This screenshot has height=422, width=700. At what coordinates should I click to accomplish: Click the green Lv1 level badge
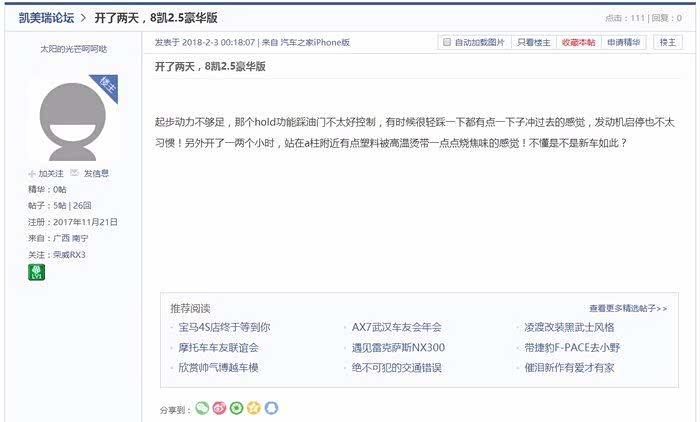pos(36,272)
